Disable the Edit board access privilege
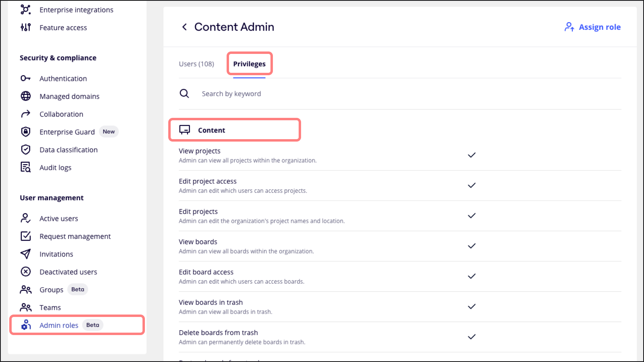 pos(471,276)
